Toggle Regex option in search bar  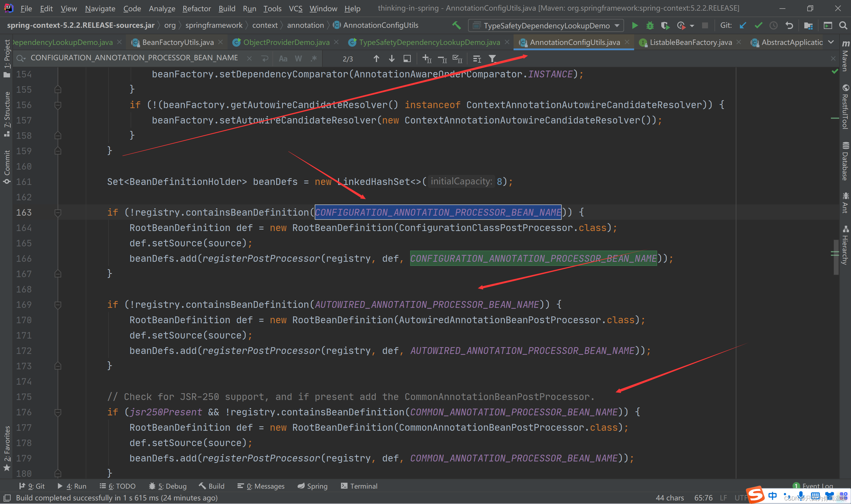pos(314,59)
